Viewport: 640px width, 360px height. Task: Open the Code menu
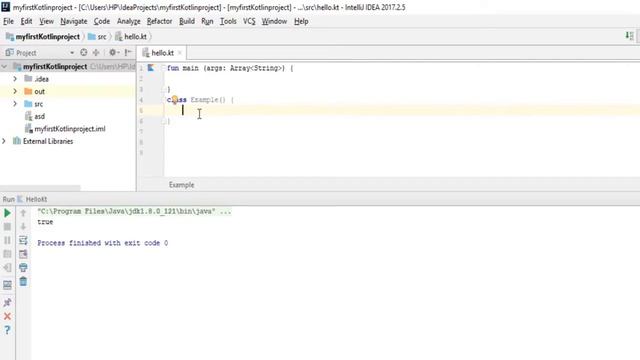(102, 21)
